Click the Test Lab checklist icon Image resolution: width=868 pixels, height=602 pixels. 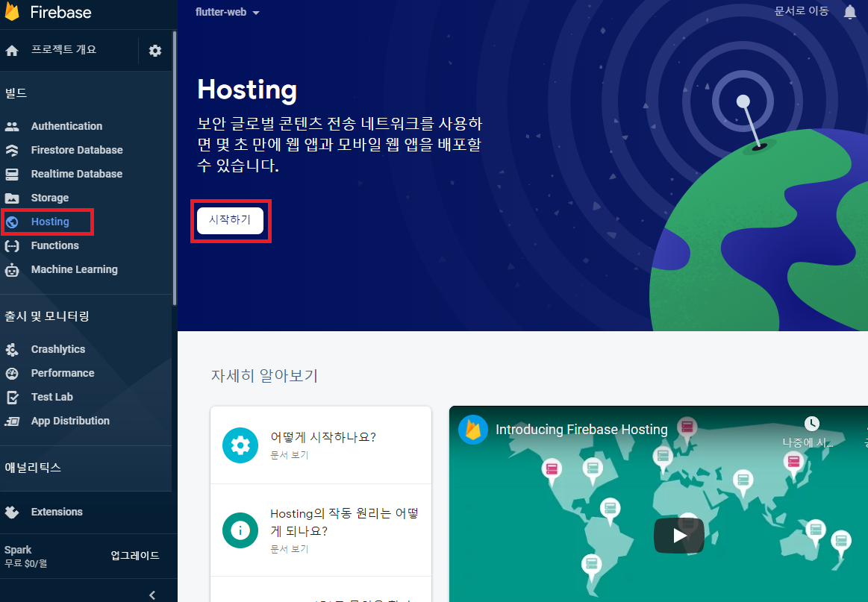tap(12, 398)
